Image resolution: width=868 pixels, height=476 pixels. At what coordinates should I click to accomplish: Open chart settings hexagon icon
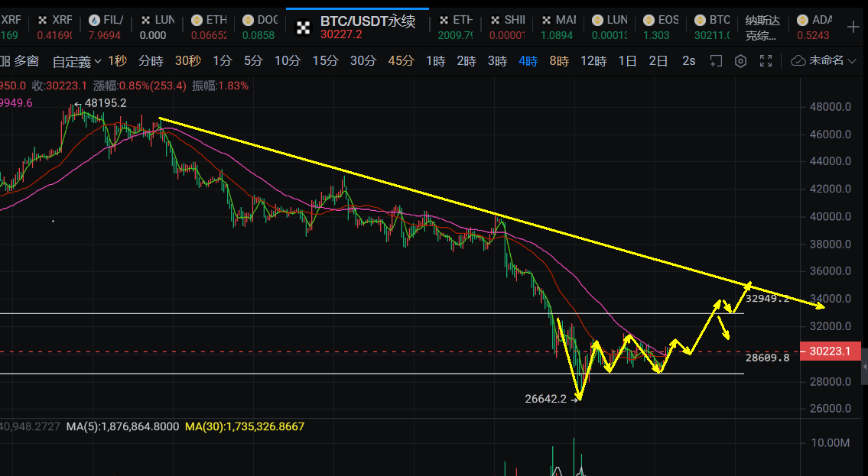click(740, 61)
